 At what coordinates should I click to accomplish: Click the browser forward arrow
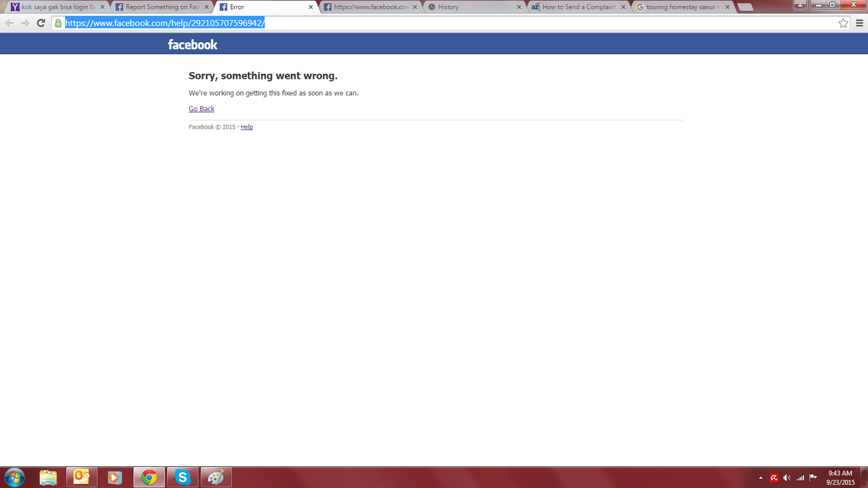click(x=25, y=23)
